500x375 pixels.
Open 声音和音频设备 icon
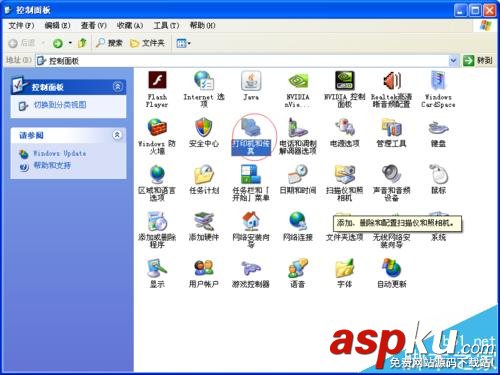tap(391, 175)
